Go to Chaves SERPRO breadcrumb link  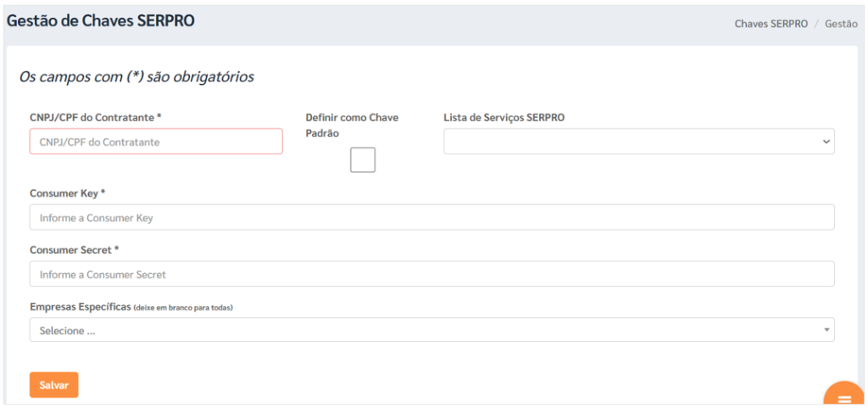tap(771, 24)
